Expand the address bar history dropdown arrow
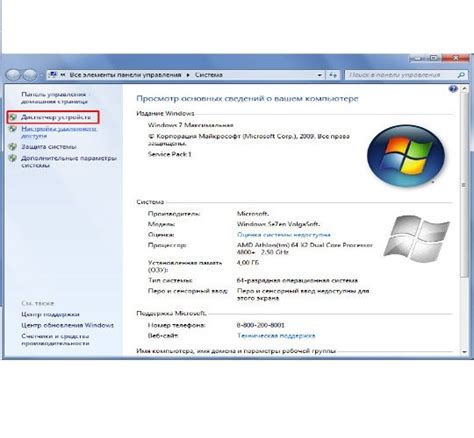 click(320, 75)
